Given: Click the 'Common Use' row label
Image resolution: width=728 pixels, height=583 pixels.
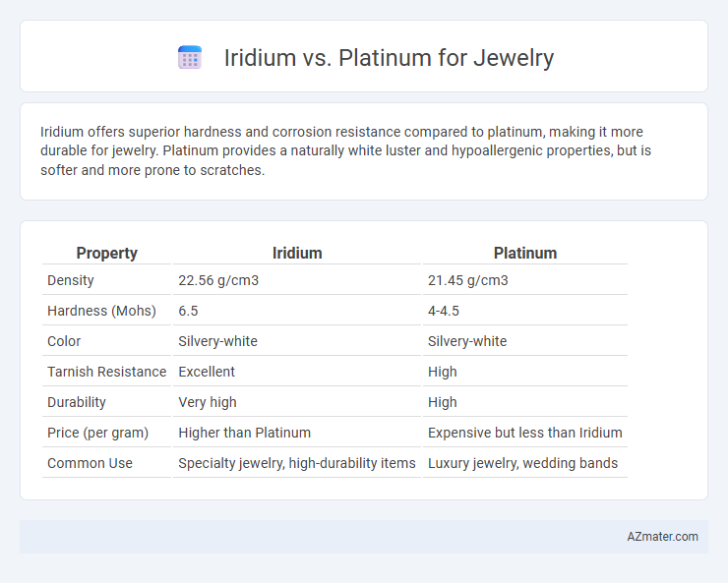Looking at the screenshot, I should point(90,463).
